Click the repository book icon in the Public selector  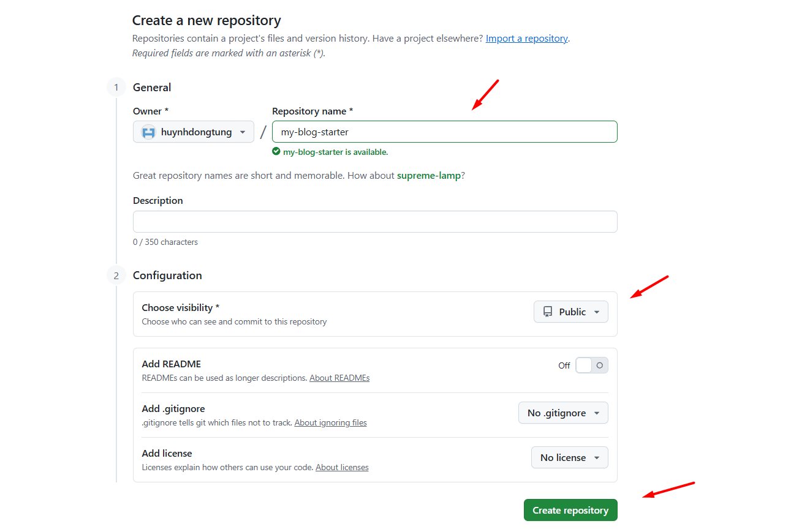click(x=550, y=312)
